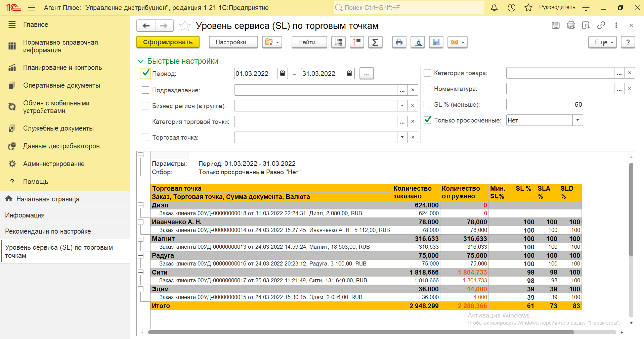Enable Торговая точка checkbox
Screen dimensions: 644x339
pyautogui.click(x=145, y=137)
